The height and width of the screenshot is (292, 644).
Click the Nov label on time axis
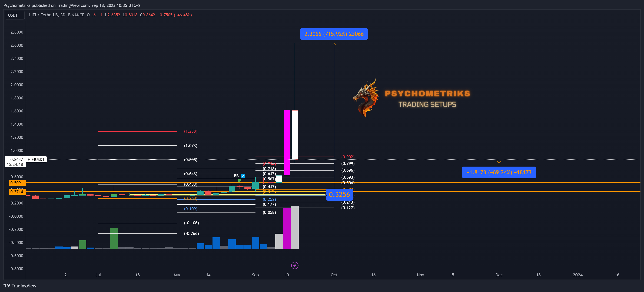point(420,275)
